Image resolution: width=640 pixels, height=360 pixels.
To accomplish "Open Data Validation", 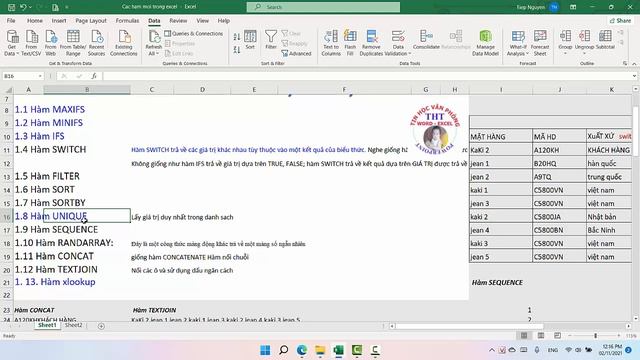I will click(x=398, y=42).
